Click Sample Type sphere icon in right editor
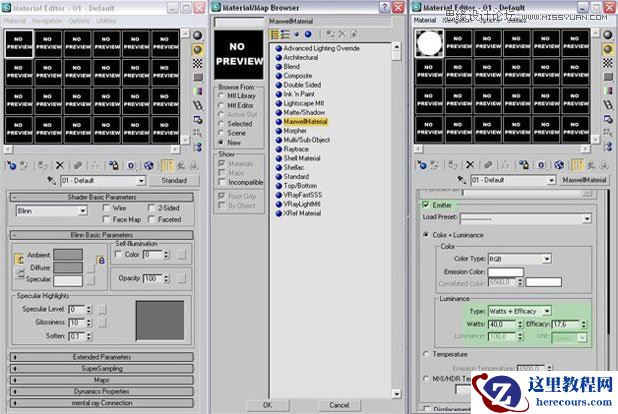Image resolution: width=618 pixels, height=414 pixels. coord(608,35)
